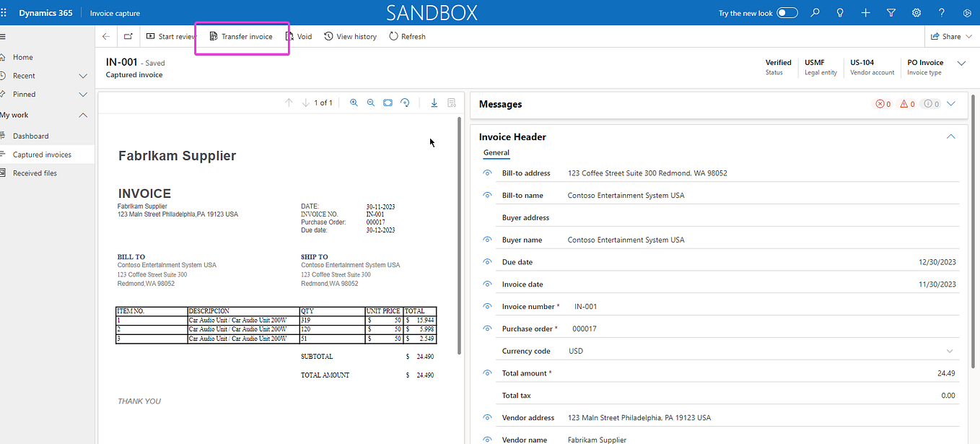Toggle the eye icon beside Total amount

[x=486, y=373]
